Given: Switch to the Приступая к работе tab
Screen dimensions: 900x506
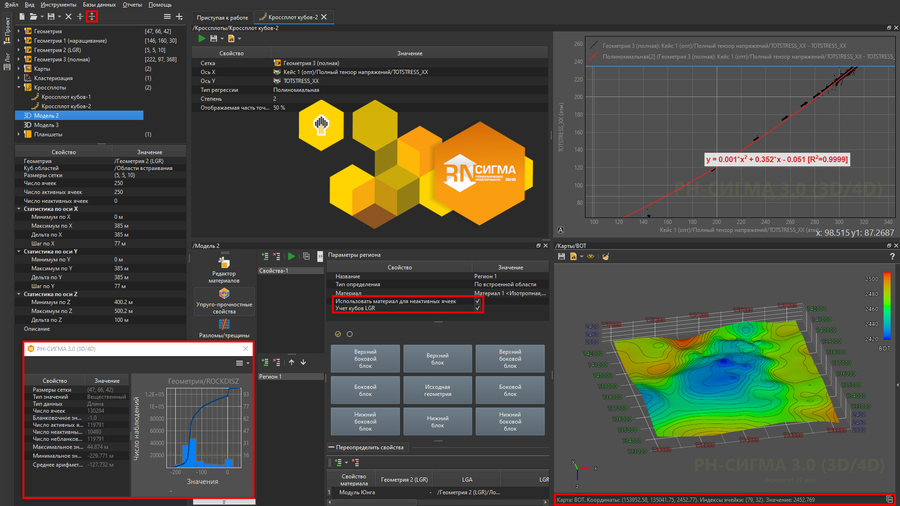Looking at the screenshot, I should [x=222, y=17].
